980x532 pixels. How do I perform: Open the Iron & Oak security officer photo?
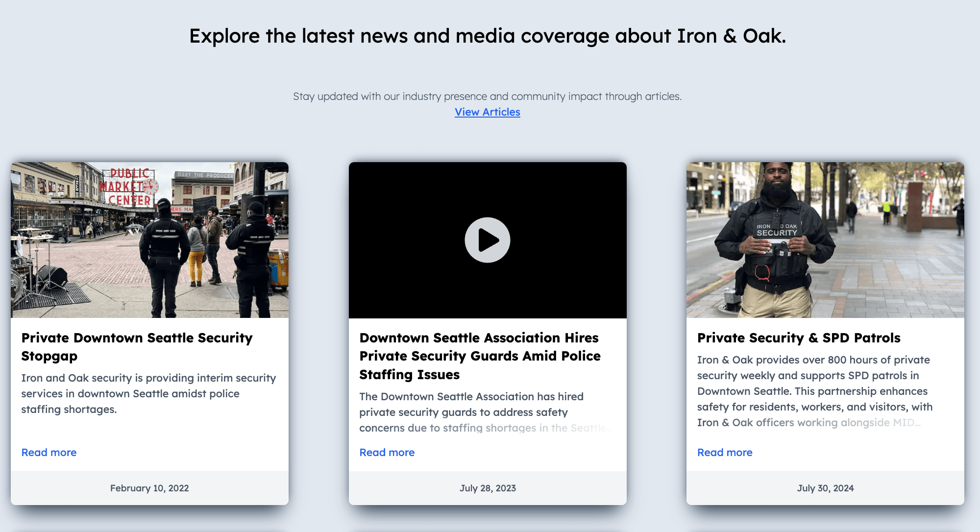825,240
